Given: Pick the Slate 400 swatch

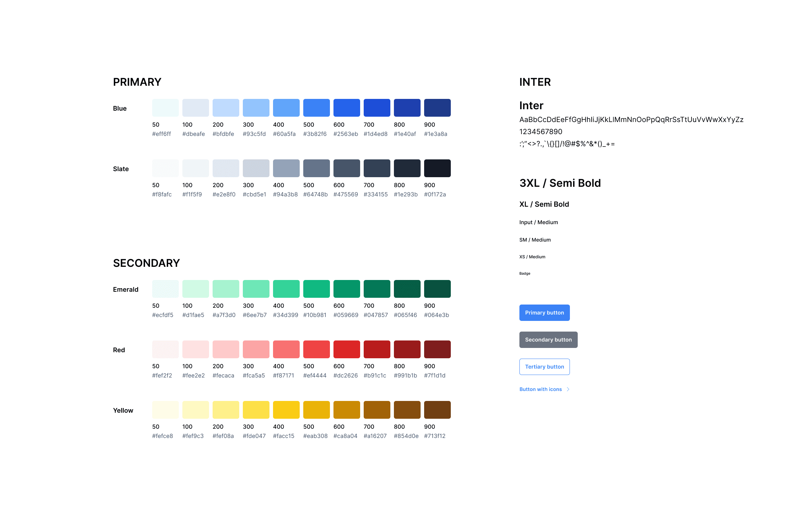Looking at the screenshot, I should click(286, 168).
